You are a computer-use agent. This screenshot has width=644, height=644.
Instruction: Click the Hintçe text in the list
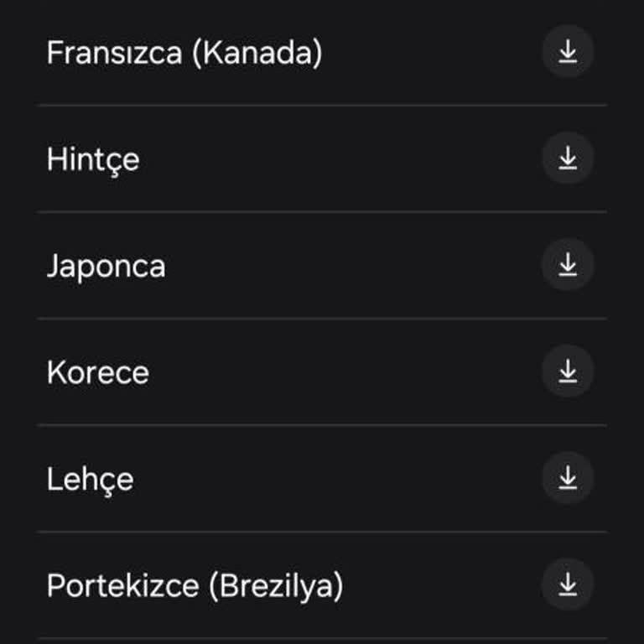click(x=92, y=159)
